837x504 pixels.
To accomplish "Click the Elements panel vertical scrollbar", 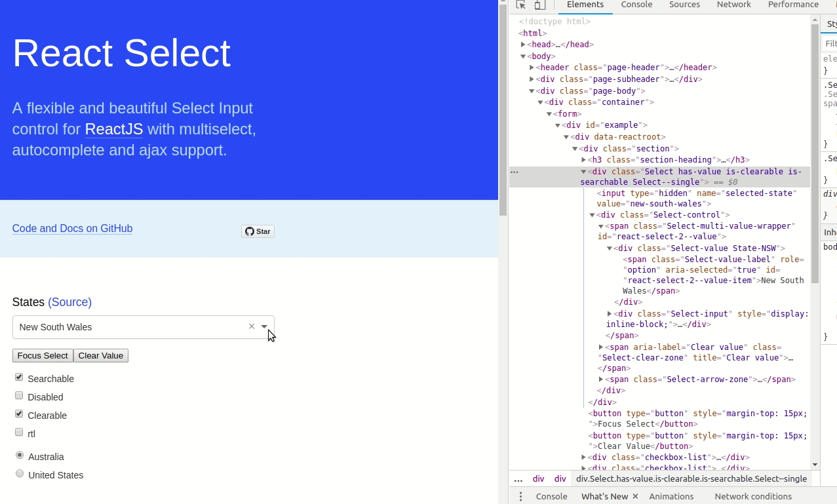I will tap(815, 151).
